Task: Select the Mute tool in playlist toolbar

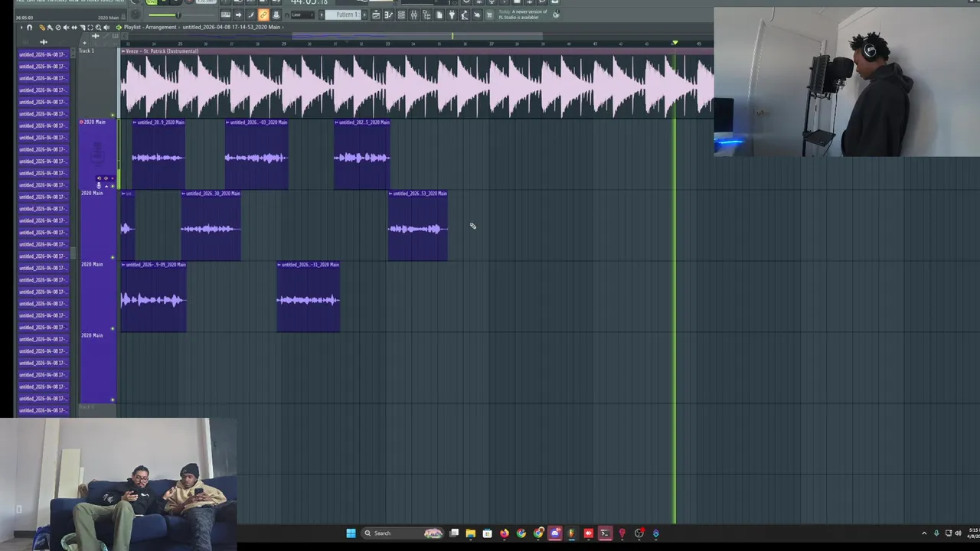Action: 66,28
